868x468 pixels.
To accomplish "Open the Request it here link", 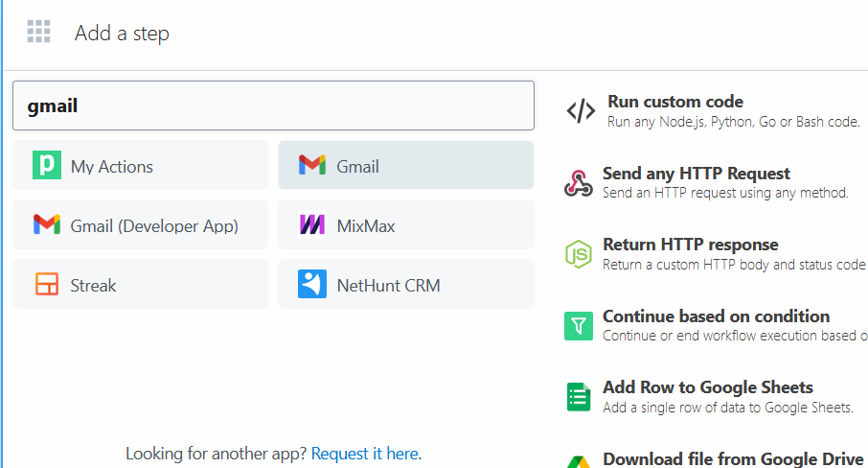I will click(365, 454).
